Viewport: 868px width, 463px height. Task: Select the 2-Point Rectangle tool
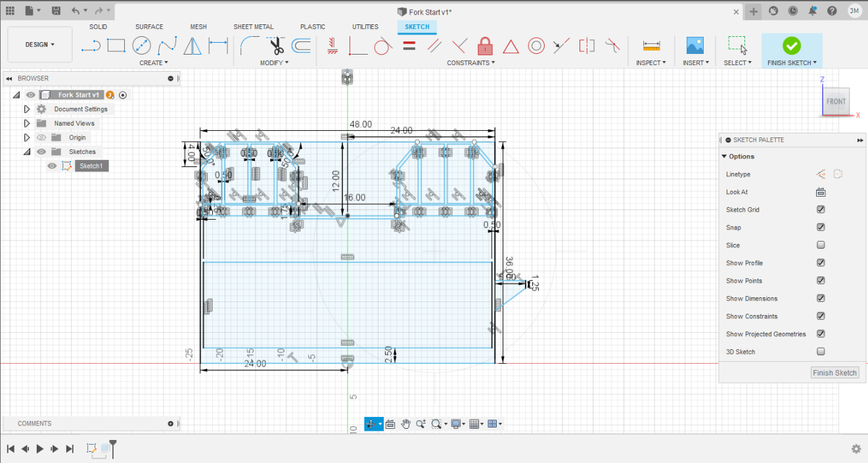coord(115,45)
